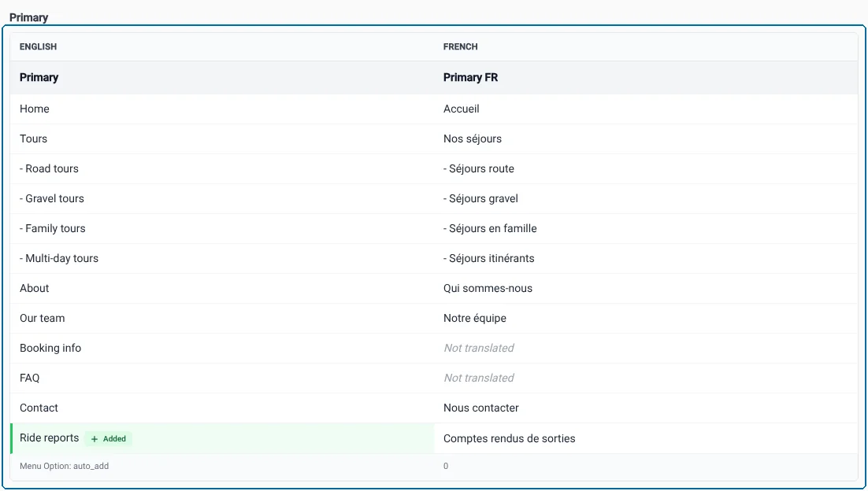Click the "- Séjours route" translation
Image resolution: width=868 pixels, height=491 pixels.
point(479,168)
